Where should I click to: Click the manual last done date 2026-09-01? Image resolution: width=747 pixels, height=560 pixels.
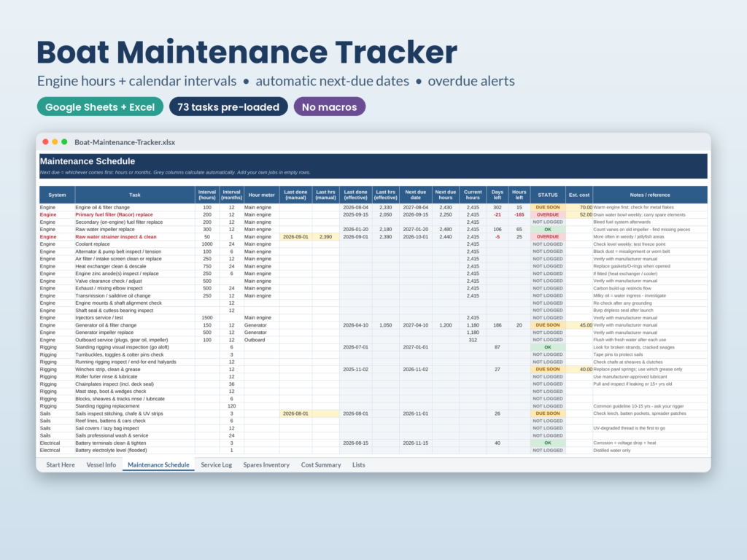pos(296,237)
